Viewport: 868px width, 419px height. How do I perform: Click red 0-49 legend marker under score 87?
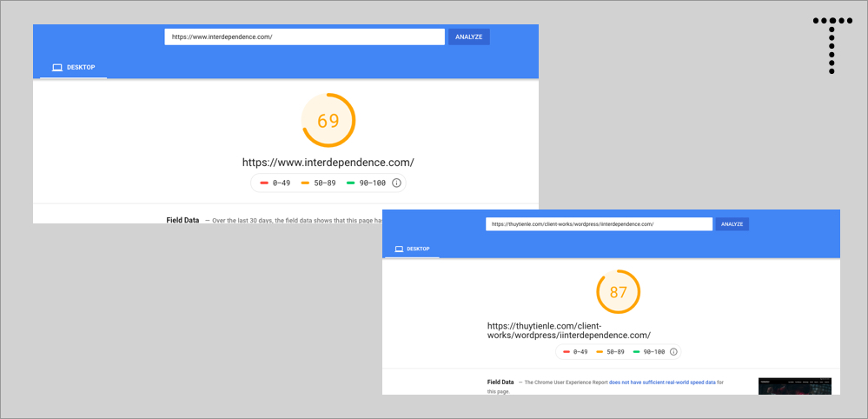pyautogui.click(x=567, y=351)
